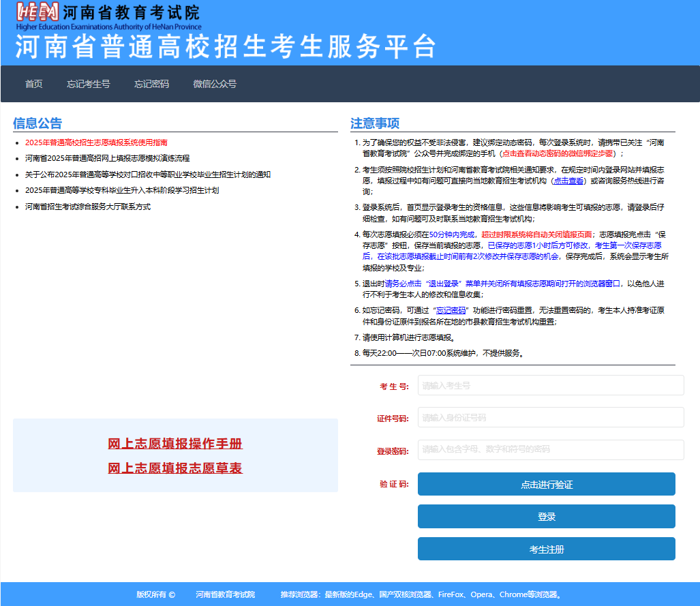Click 每天22:00——次日07:00系统维护 notice line

pos(443,353)
